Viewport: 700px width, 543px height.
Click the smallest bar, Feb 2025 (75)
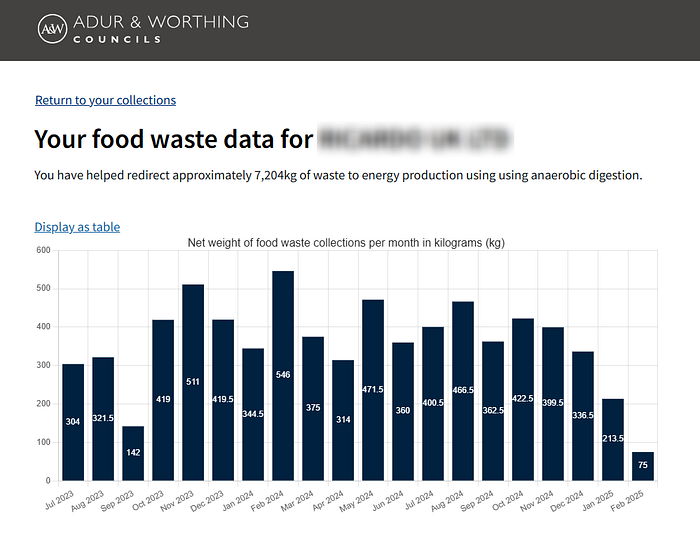click(x=643, y=466)
